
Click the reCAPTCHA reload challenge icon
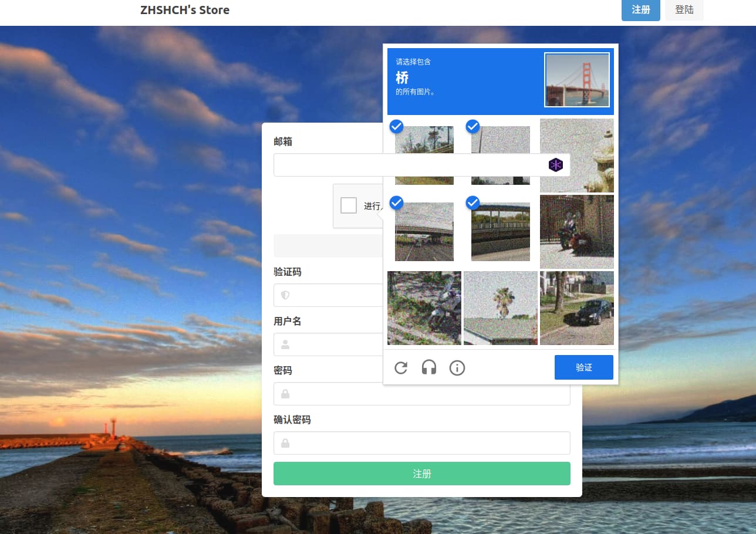[401, 368]
